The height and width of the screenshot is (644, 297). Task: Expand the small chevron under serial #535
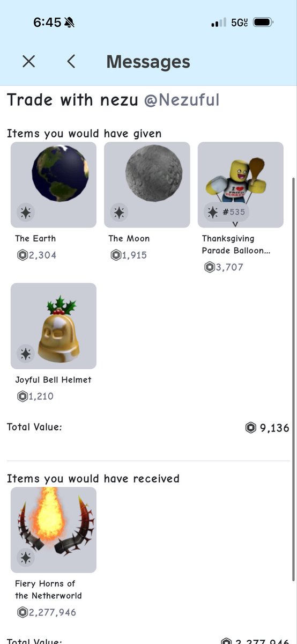[x=234, y=224]
